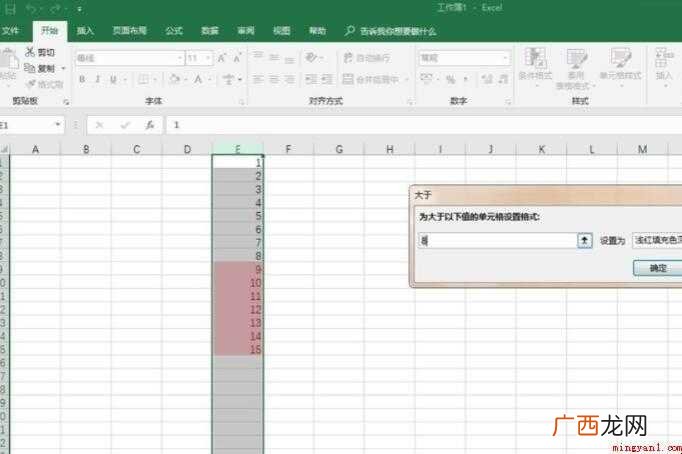682x454 pixels.
Task: Open Font group dialog launcher
Action: (x=241, y=102)
